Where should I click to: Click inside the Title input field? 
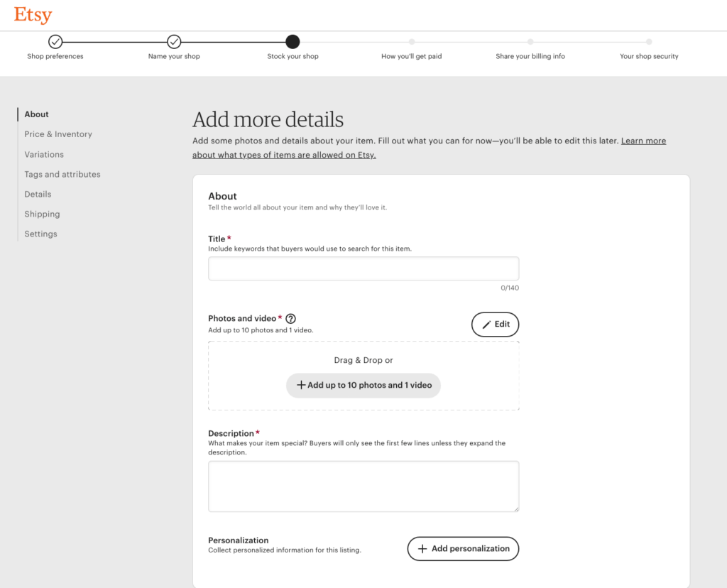[363, 268]
